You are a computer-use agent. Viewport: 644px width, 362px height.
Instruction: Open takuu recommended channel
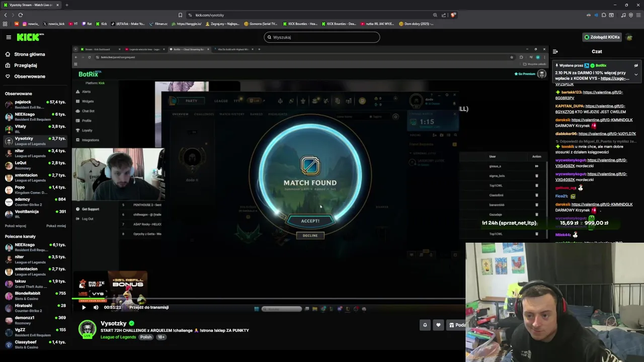coord(35,284)
